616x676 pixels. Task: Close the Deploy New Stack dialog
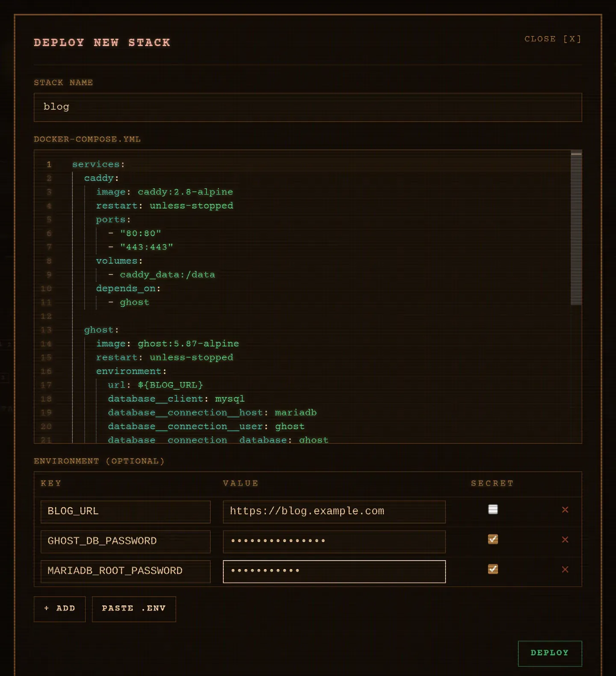coord(553,39)
